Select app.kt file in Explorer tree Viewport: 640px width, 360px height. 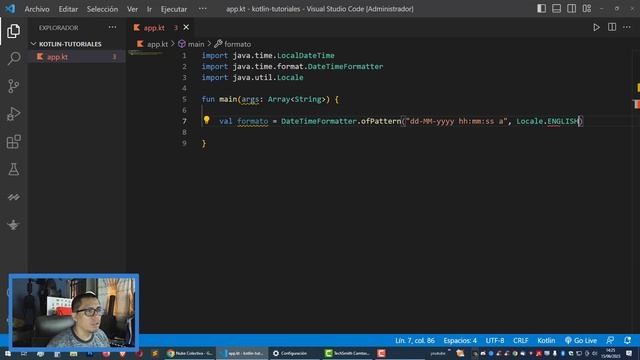77,57
